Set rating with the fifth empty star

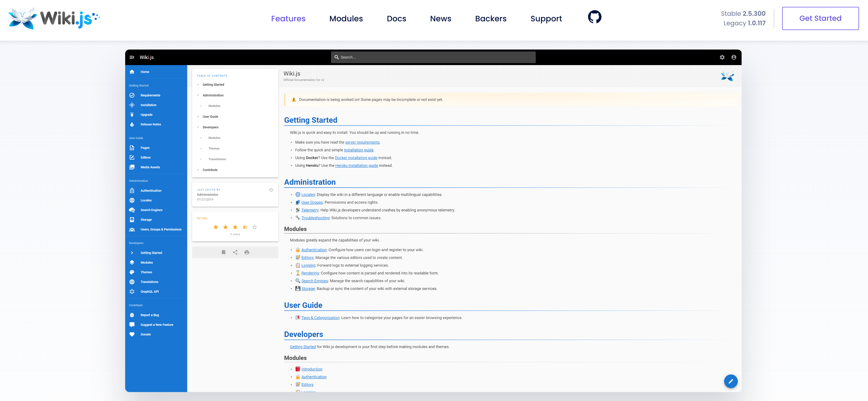click(x=254, y=227)
